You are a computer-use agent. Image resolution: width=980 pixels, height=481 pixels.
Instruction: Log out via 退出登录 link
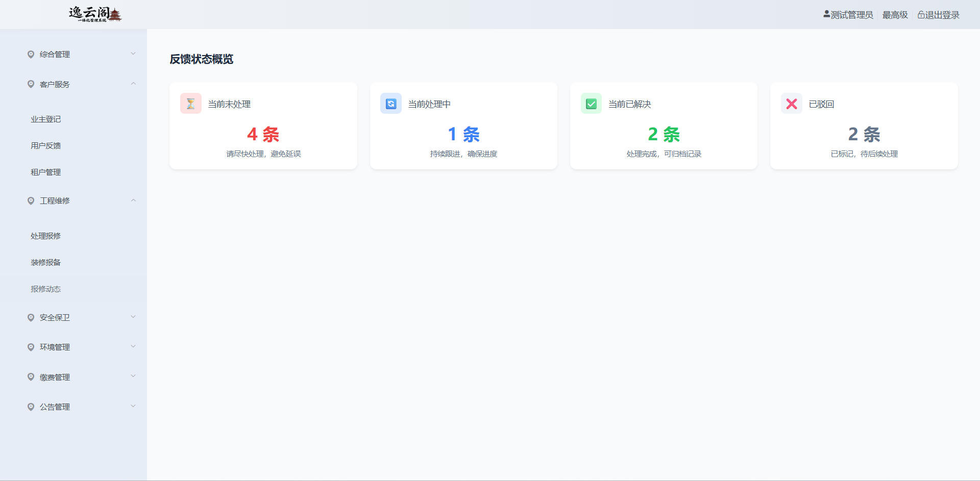click(x=942, y=15)
